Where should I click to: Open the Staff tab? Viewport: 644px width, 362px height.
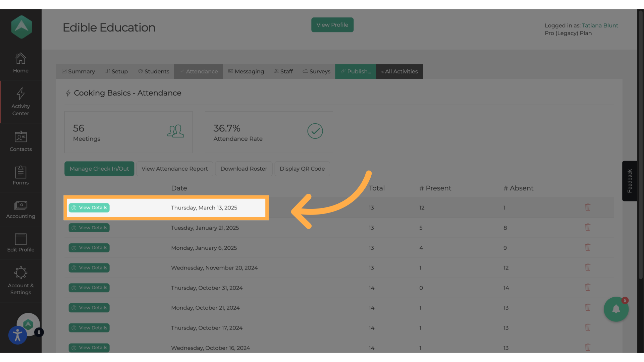[x=283, y=71]
